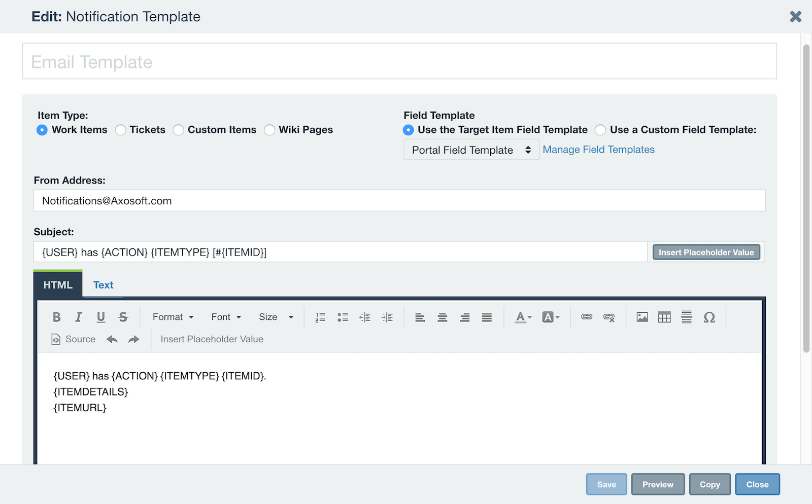Insert a table into the email body
The height and width of the screenshot is (504, 812).
click(x=664, y=317)
